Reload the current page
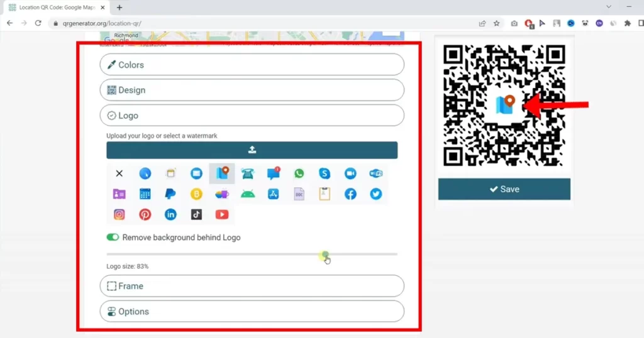This screenshot has width=644, height=338. point(38,23)
